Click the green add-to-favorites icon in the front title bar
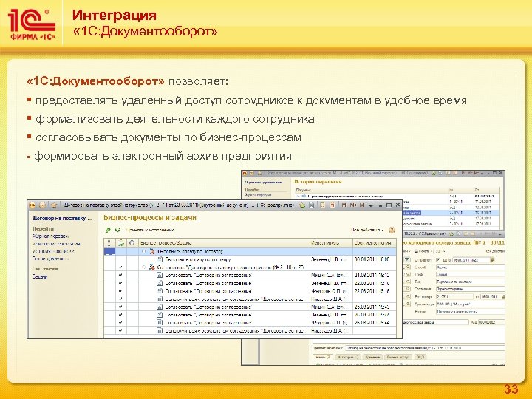Viewport: 532px width, 399px height. tap(301, 205)
